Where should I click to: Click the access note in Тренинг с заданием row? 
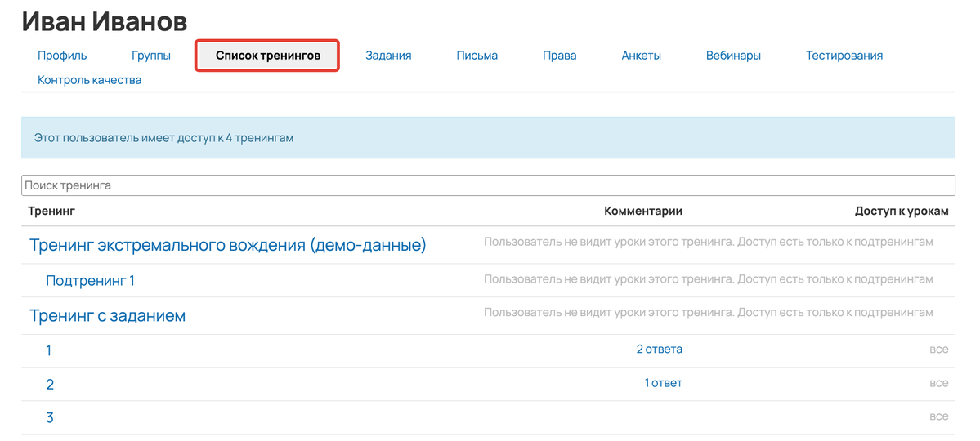coord(709,312)
